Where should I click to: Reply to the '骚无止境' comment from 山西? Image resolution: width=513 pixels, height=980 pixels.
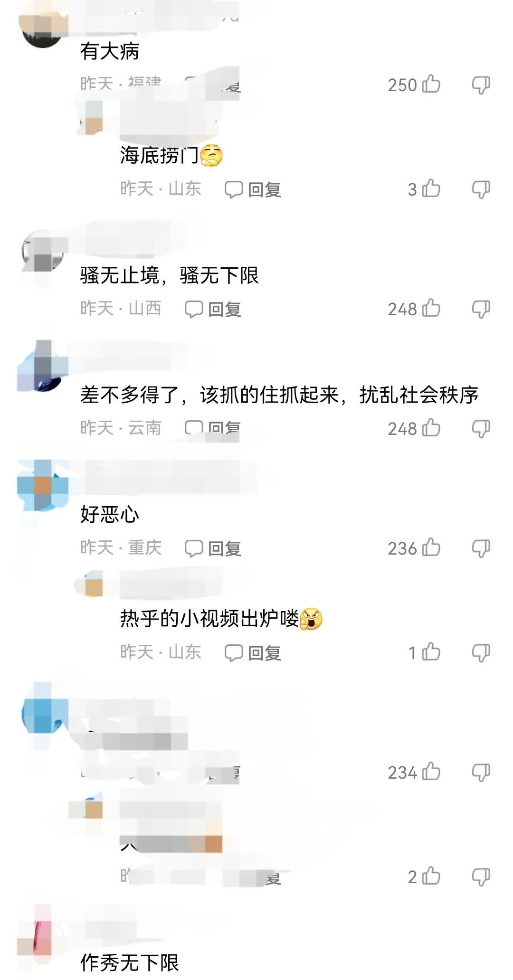click(213, 309)
